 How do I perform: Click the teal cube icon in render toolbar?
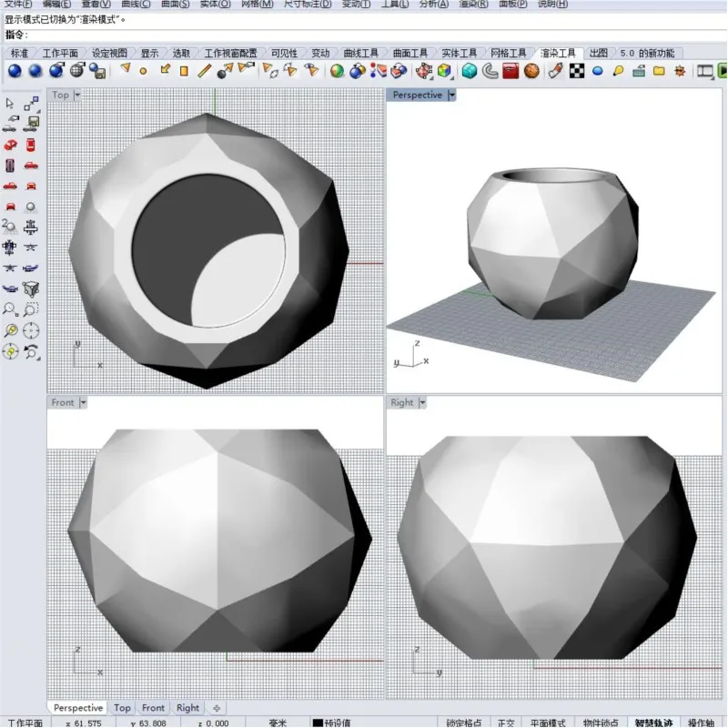pos(469,70)
